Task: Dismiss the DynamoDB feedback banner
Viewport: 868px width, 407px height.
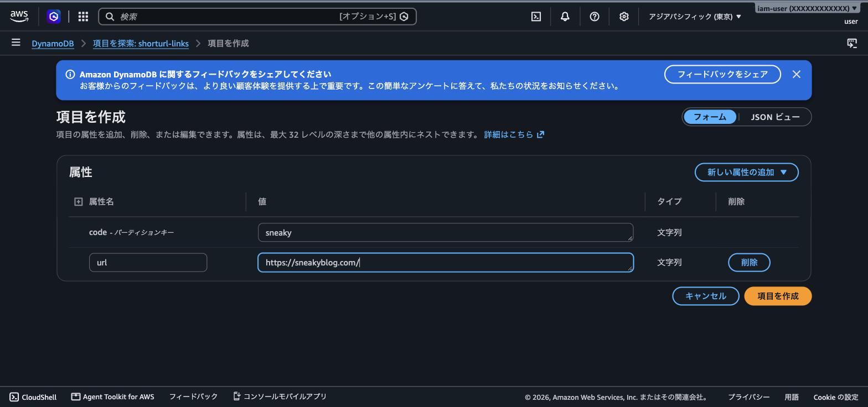Action: click(796, 74)
